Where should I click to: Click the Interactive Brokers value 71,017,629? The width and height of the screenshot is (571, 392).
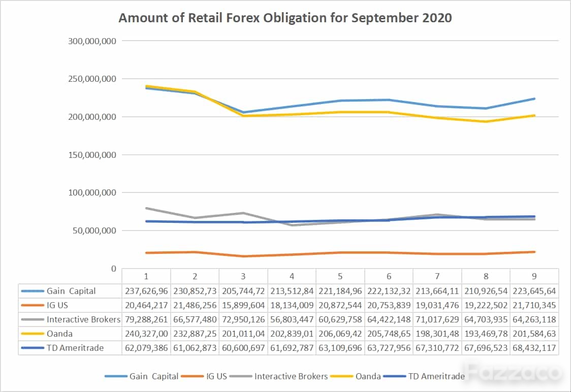(437, 319)
